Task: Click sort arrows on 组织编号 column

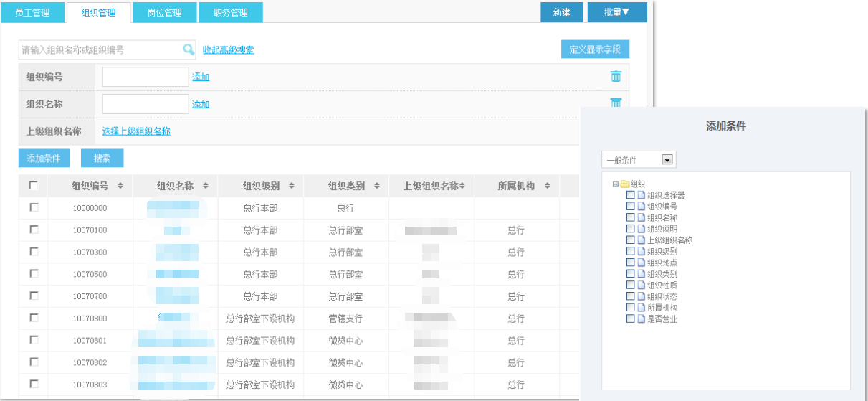Action: coord(120,186)
